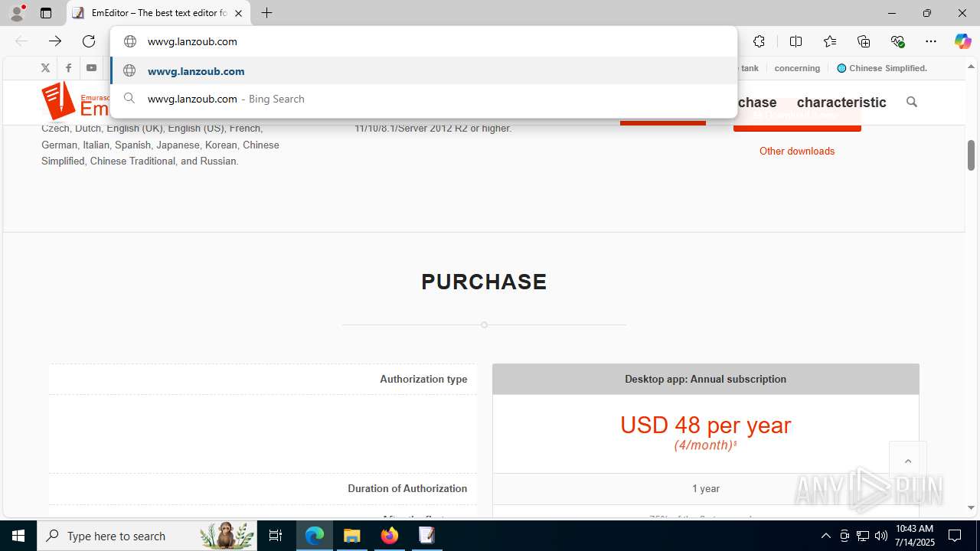Open the site search magnifier icon
Viewport: 980px width, 551px height.
coord(911,101)
